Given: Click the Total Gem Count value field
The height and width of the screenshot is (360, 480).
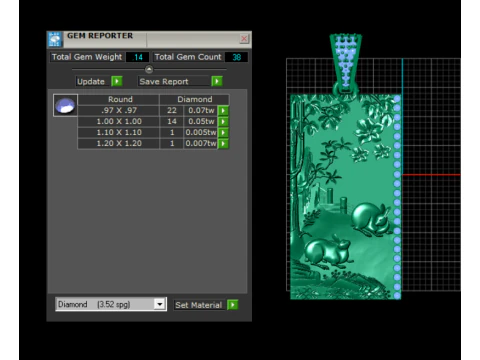Looking at the screenshot, I should (236, 57).
